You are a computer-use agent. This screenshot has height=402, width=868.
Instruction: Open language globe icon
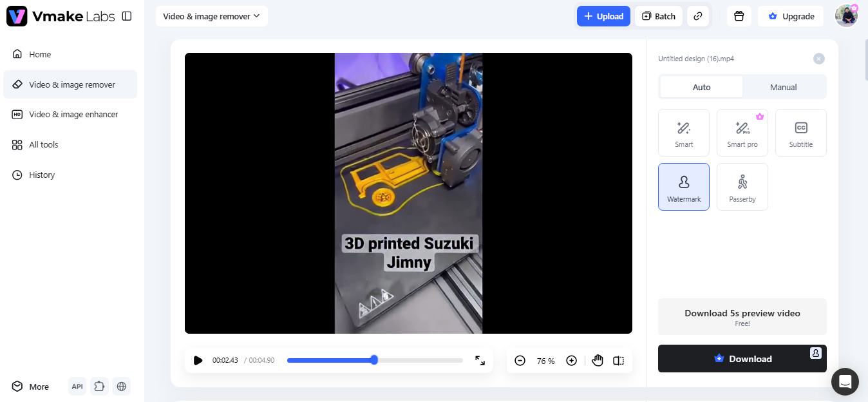(x=121, y=387)
